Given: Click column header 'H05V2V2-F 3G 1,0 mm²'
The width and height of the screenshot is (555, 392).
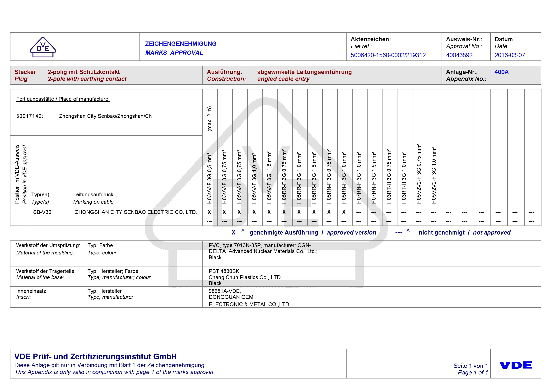Looking at the screenshot, I should coord(434,175).
